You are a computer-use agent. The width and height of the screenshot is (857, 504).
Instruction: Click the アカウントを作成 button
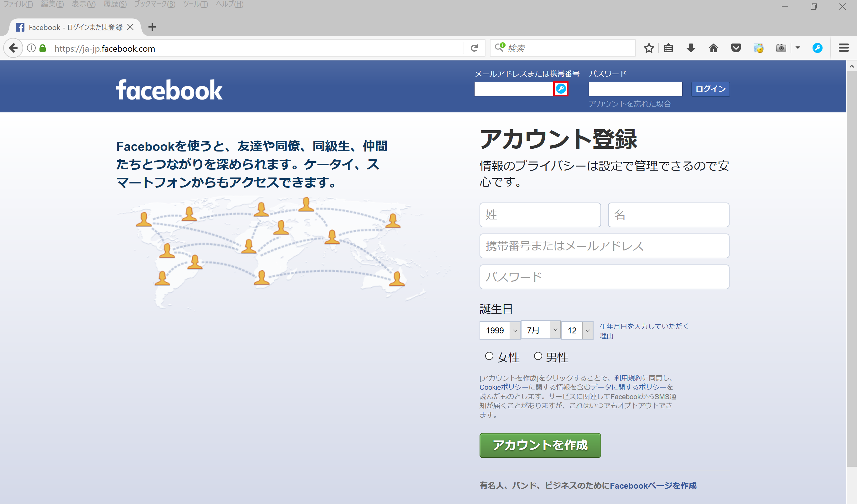[x=540, y=445]
